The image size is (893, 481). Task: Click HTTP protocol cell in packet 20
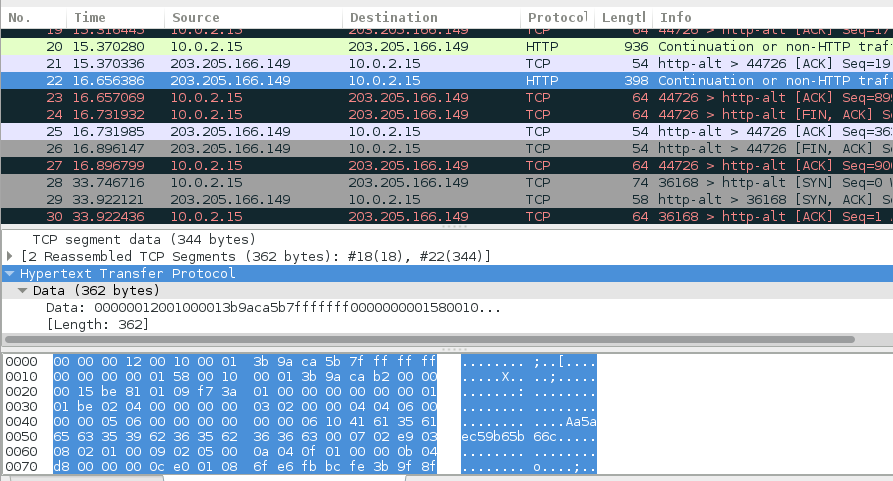click(x=542, y=47)
